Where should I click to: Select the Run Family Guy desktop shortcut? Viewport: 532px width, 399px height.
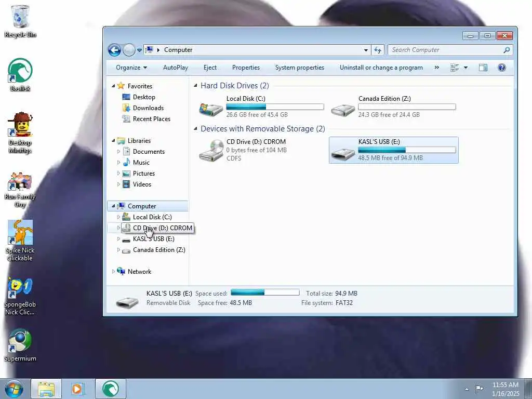click(x=20, y=190)
